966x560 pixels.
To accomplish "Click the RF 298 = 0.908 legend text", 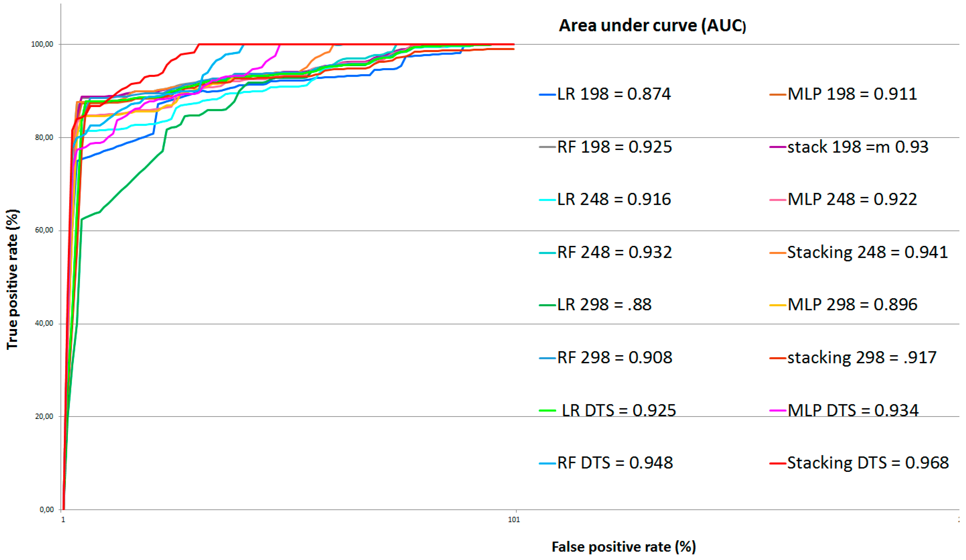I will (x=614, y=358).
